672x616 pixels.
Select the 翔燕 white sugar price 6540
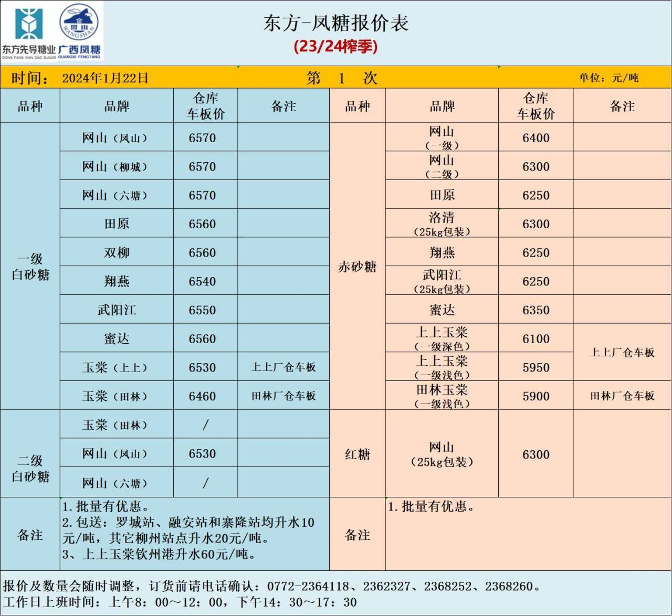(x=202, y=282)
